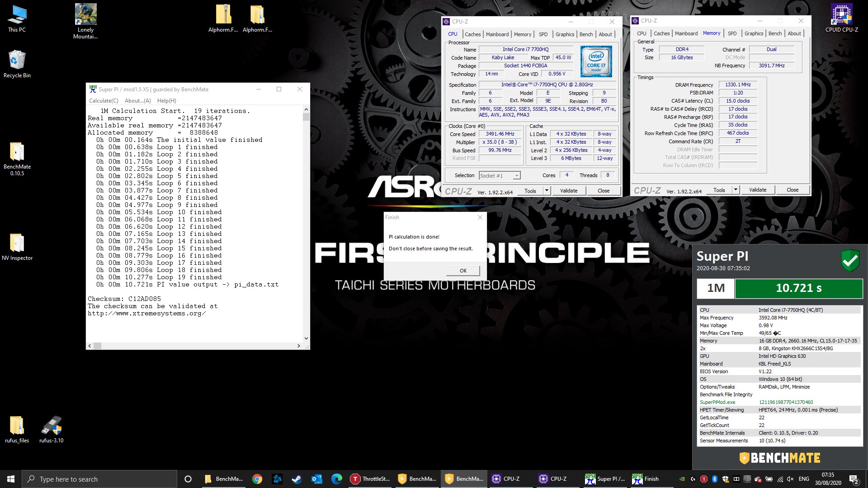This screenshot has height=488, width=868.
Task: Select the Recycle Bin desktop icon
Action: click(17, 64)
